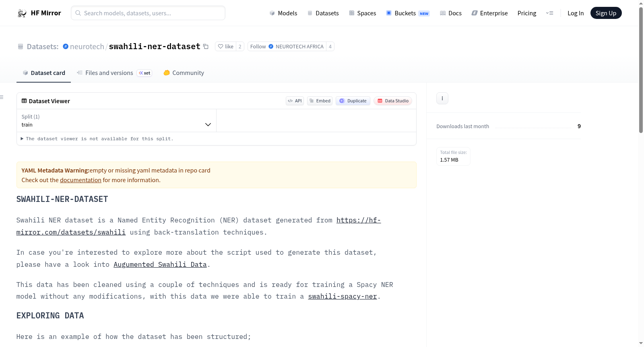Click the like button
Screen dimensions: 644x347
point(225,46)
